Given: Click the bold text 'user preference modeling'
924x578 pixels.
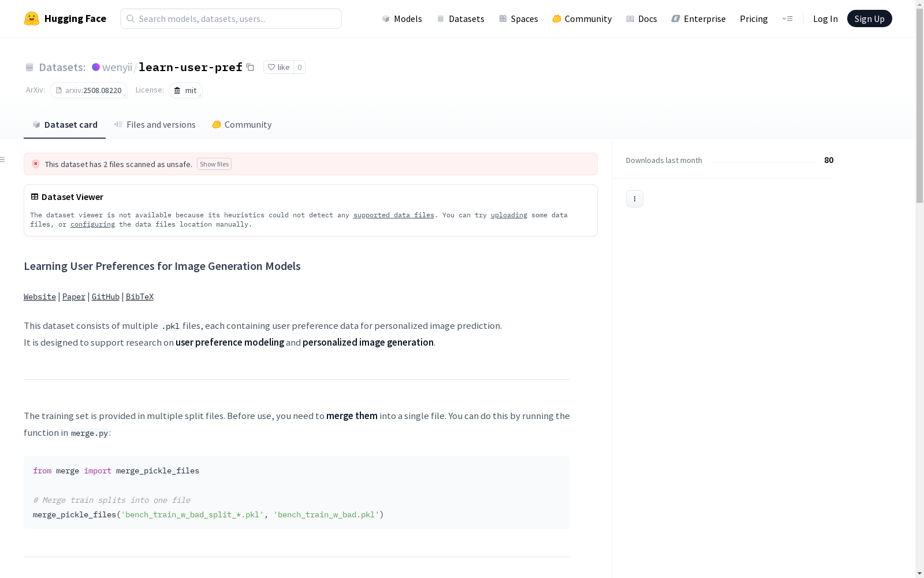Looking at the screenshot, I should click(x=230, y=342).
